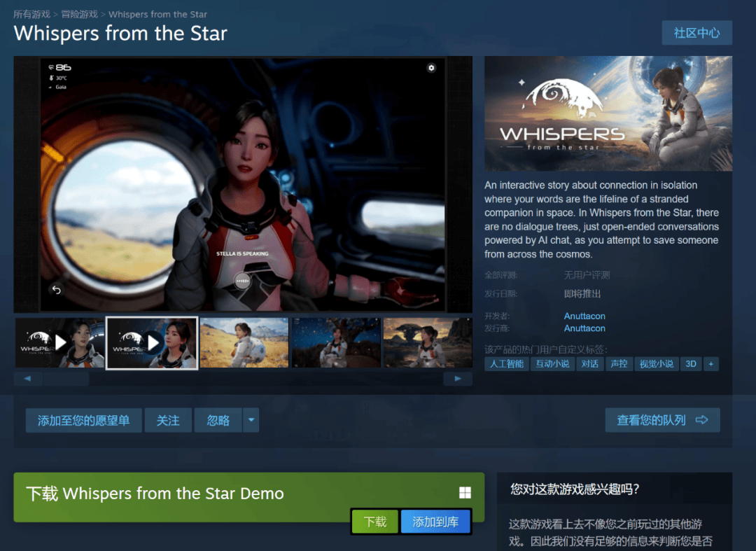Click the settings gear icon in video
This screenshot has width=756, height=551.
click(x=431, y=68)
